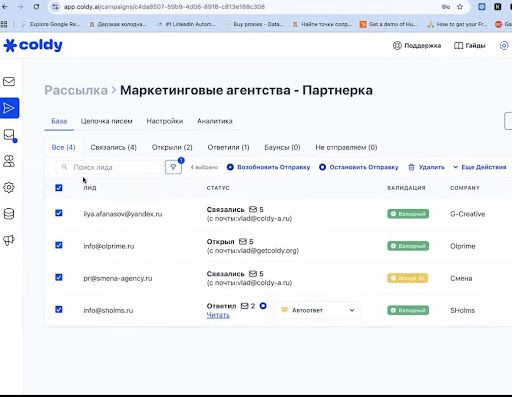Screen dimensions: 512x397
Task: Open the contacts people sidebar icon
Action: coord(9,161)
